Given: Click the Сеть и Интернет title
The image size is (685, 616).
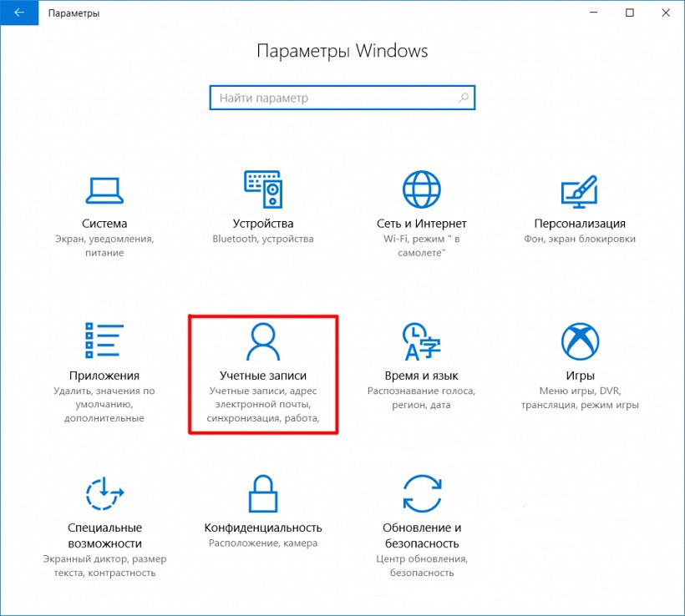Looking at the screenshot, I should pyautogui.click(x=422, y=224).
